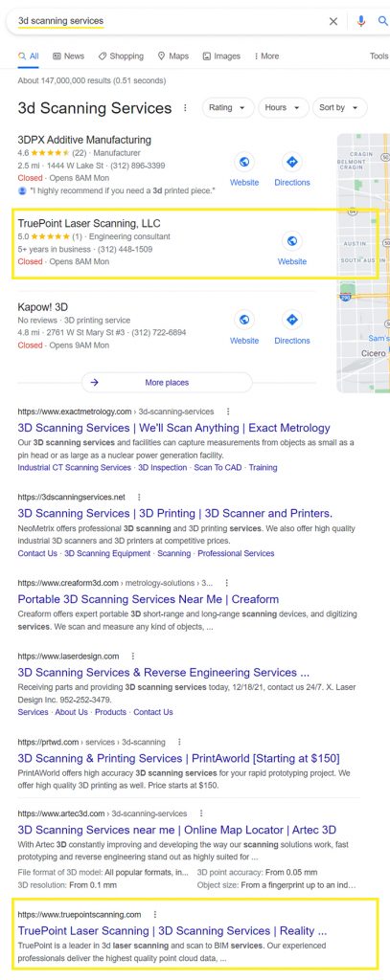The image size is (390, 980).
Task: Expand the Hours filter dropdown
Action: pyautogui.click(x=284, y=107)
